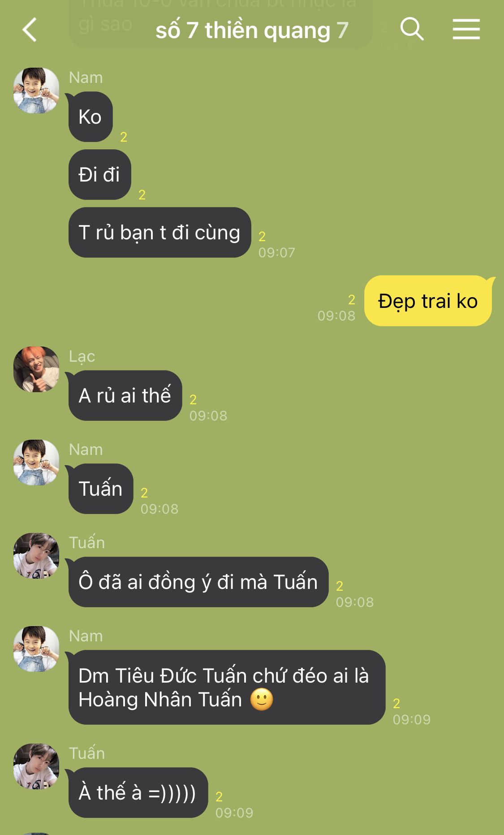The image size is (504, 835).
Task: Tap Tuấn's avatar beside 'À thế à'
Action: pyautogui.click(x=36, y=766)
